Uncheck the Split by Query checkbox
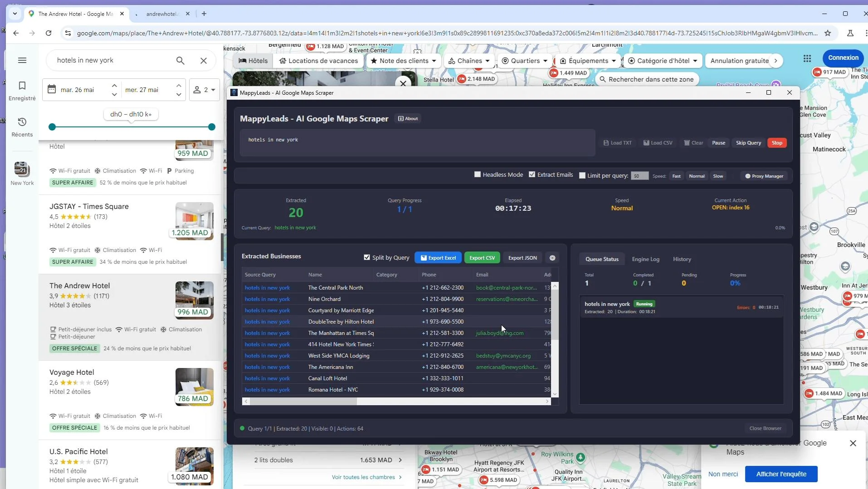Image resolution: width=868 pixels, height=489 pixels. tap(367, 257)
